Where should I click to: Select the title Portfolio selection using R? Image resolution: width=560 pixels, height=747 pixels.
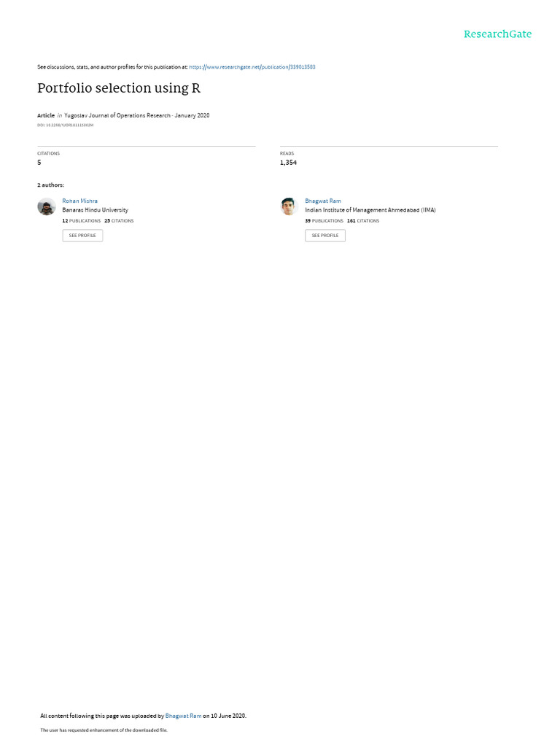tap(119, 88)
